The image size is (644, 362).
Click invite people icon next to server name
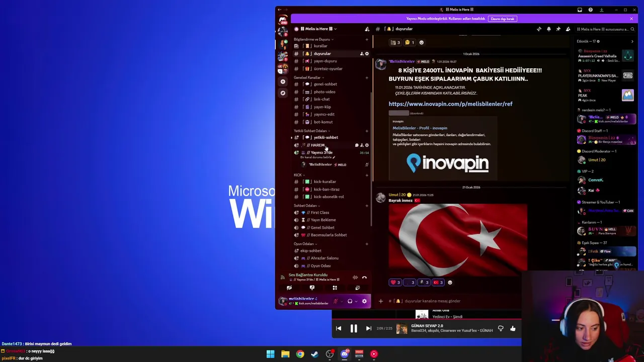[x=367, y=29]
